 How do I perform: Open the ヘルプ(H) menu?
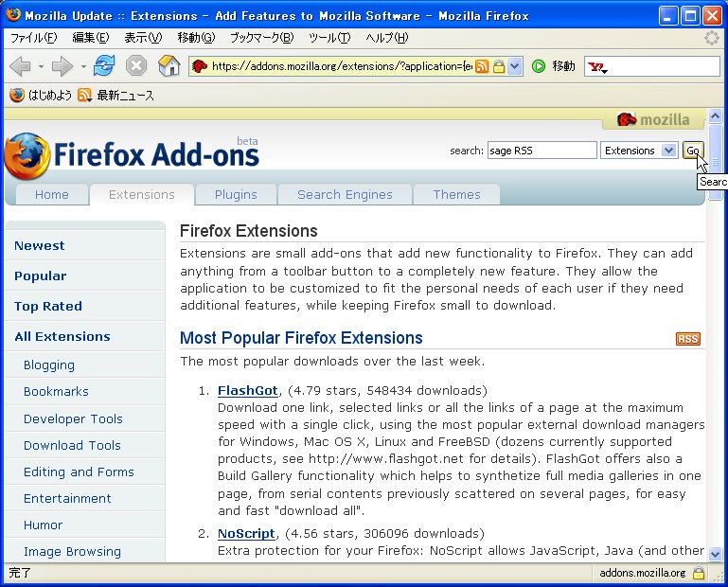pyautogui.click(x=387, y=38)
